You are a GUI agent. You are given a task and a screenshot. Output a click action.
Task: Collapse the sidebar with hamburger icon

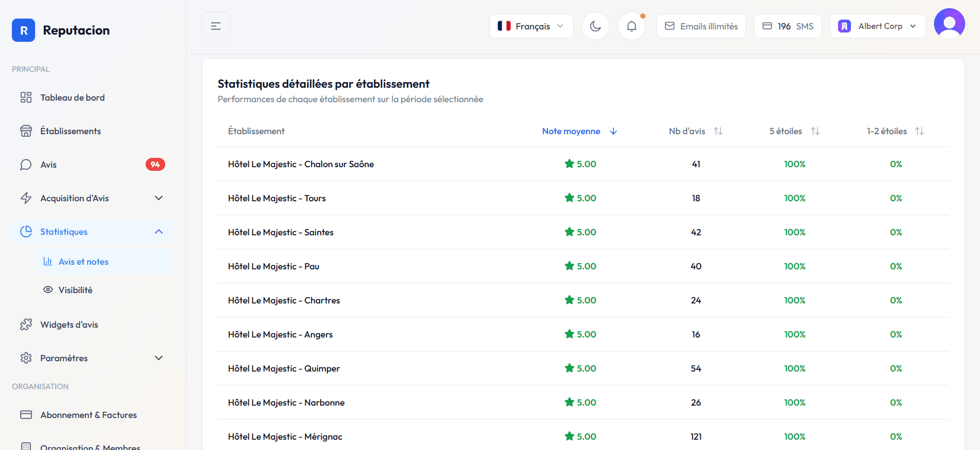pyautogui.click(x=216, y=26)
